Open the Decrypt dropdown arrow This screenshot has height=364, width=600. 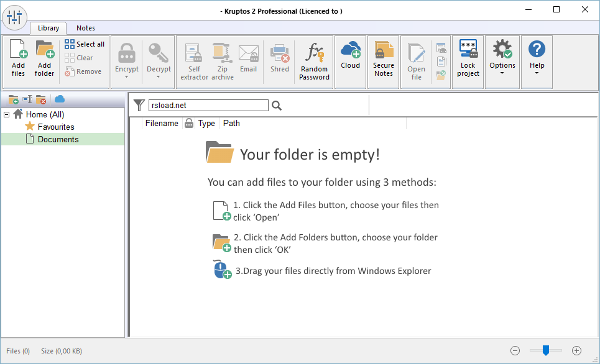point(159,77)
